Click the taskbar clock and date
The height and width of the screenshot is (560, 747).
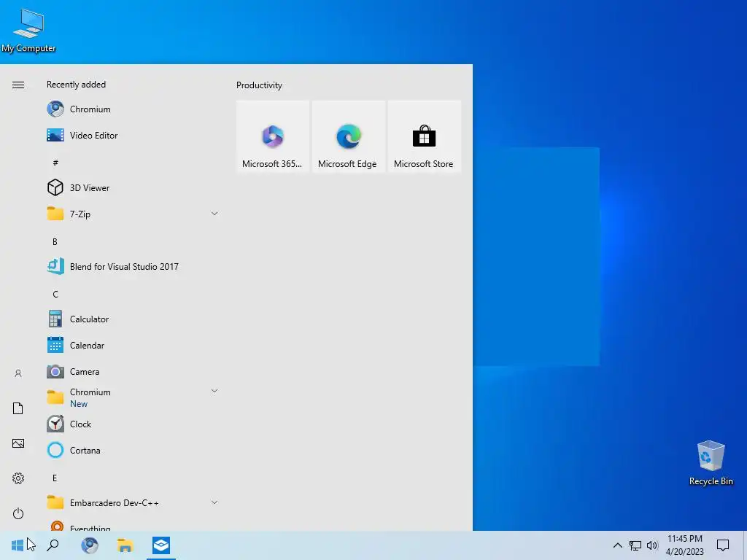point(684,545)
